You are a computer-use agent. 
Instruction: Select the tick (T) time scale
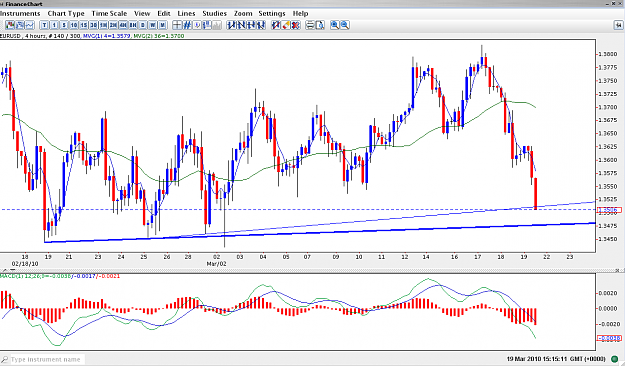point(44,25)
